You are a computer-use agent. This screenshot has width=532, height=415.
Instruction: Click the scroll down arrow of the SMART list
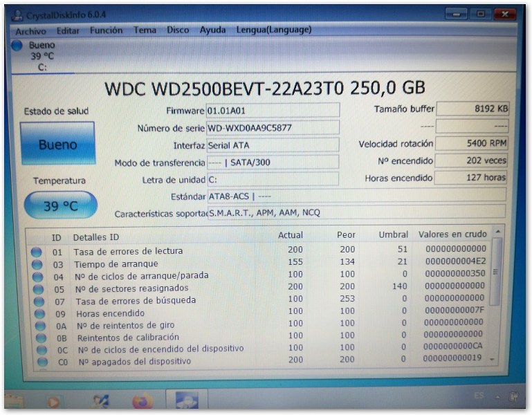click(x=493, y=360)
